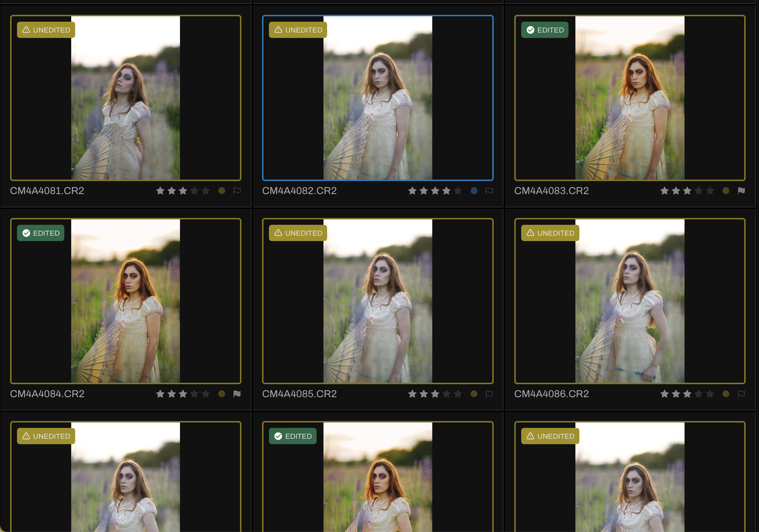The height and width of the screenshot is (532, 759).
Task: Rate CM4A4082.CR2 five stars
Action: click(458, 191)
